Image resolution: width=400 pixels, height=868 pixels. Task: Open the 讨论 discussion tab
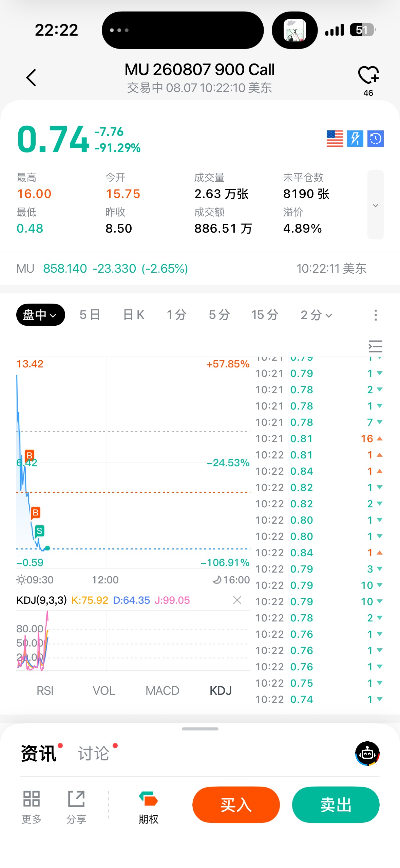point(94,753)
